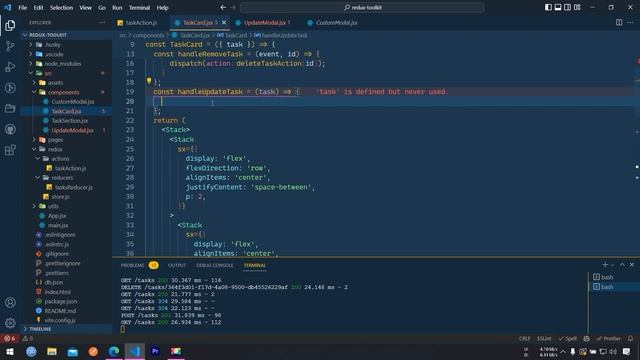Close the terminal panel with X
The image size is (640, 360).
(x=632, y=265)
